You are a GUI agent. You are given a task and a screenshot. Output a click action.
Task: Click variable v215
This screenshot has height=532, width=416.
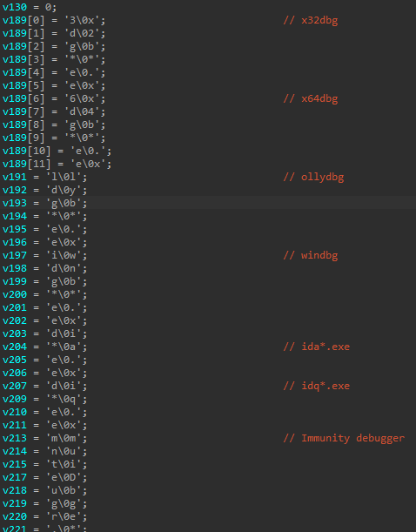(15, 464)
